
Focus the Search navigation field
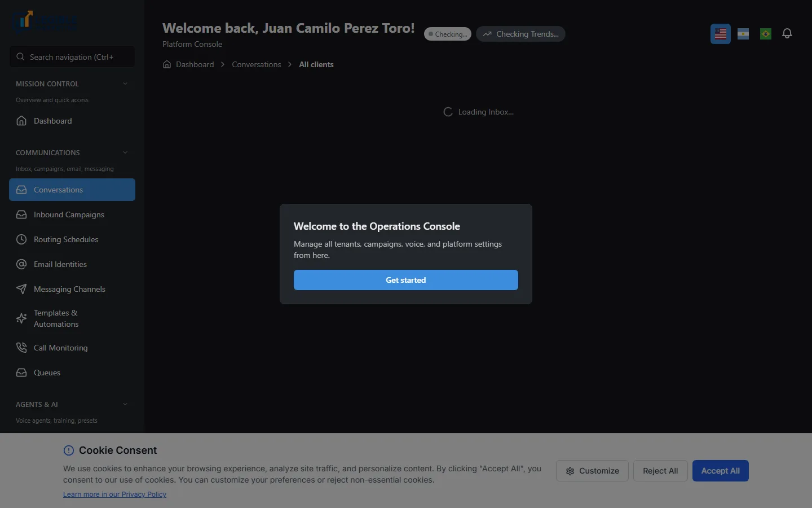point(72,56)
